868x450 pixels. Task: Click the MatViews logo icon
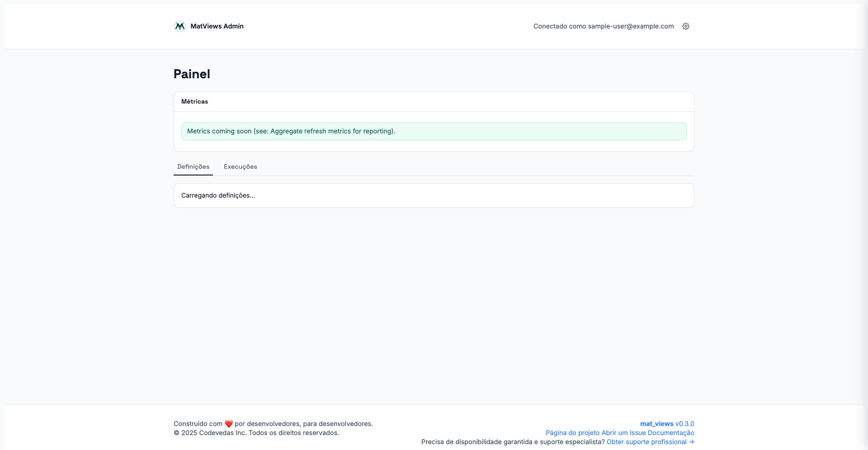pos(179,26)
